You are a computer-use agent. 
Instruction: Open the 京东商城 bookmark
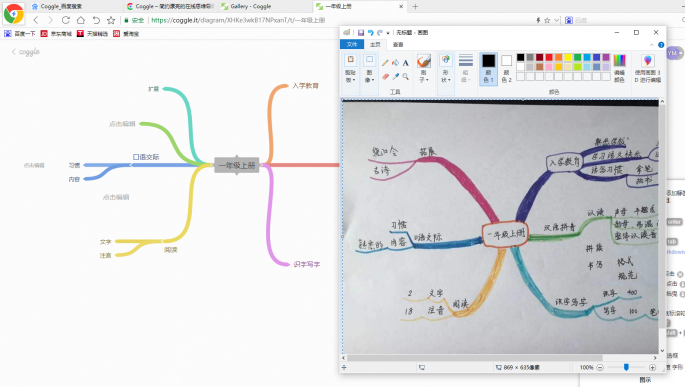click(56, 34)
